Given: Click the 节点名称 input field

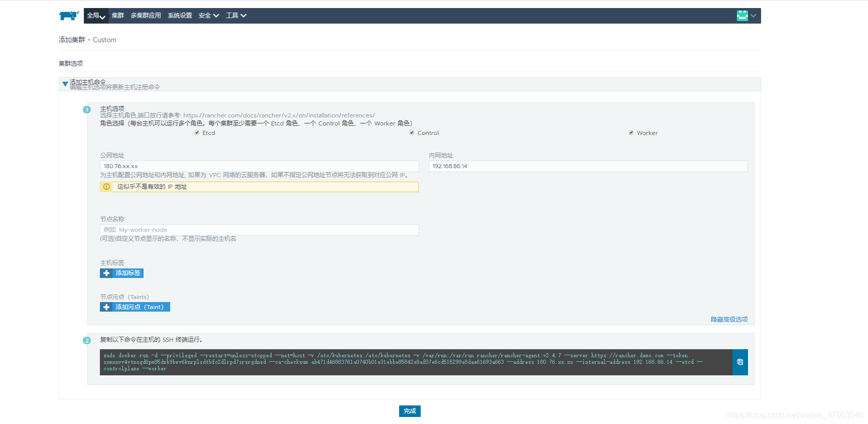Looking at the screenshot, I should (259, 230).
